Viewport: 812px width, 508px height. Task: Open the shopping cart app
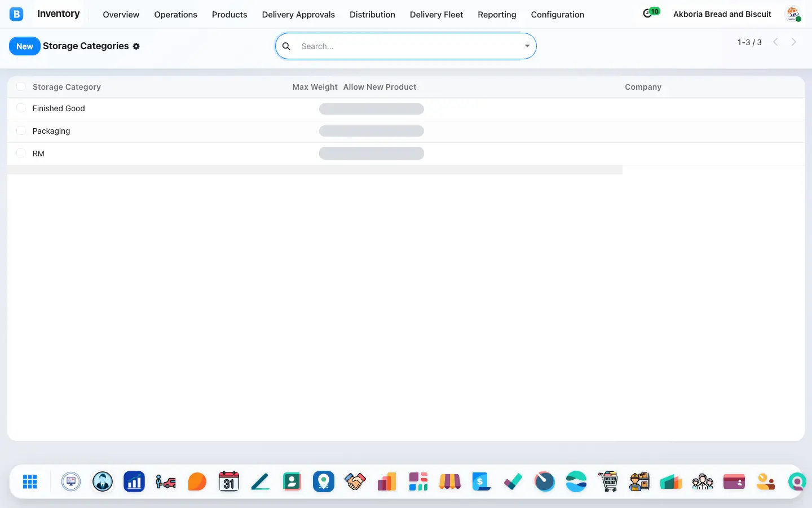608,481
